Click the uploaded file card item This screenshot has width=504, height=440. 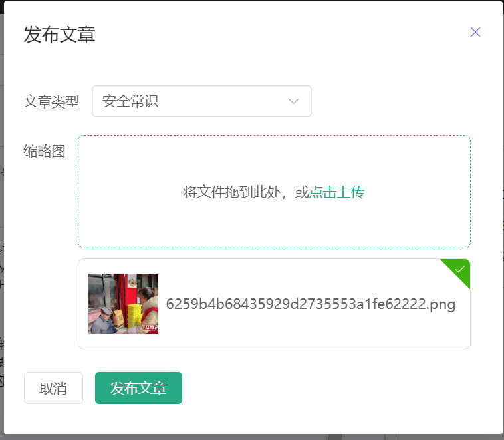coord(274,304)
